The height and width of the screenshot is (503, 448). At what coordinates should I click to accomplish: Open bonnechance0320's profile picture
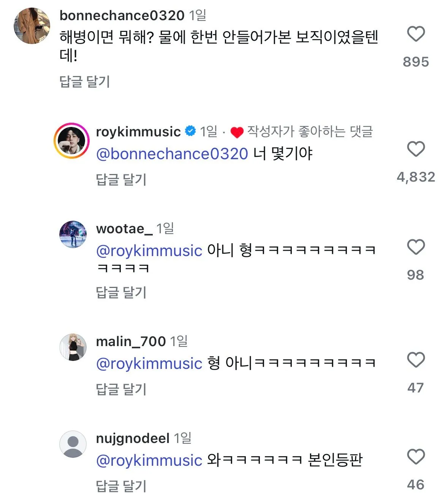(x=32, y=26)
